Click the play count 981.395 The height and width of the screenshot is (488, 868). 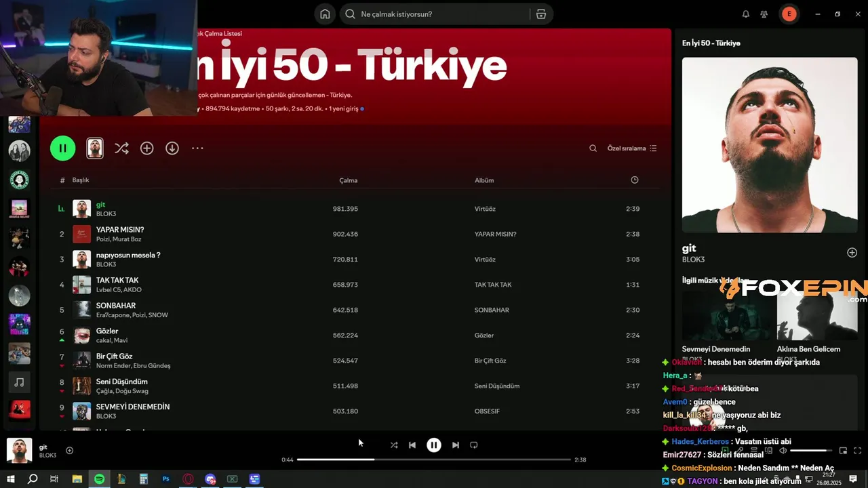[345, 209]
